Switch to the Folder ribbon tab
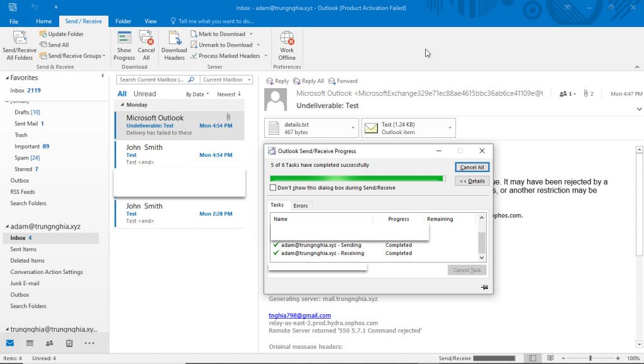 (123, 21)
